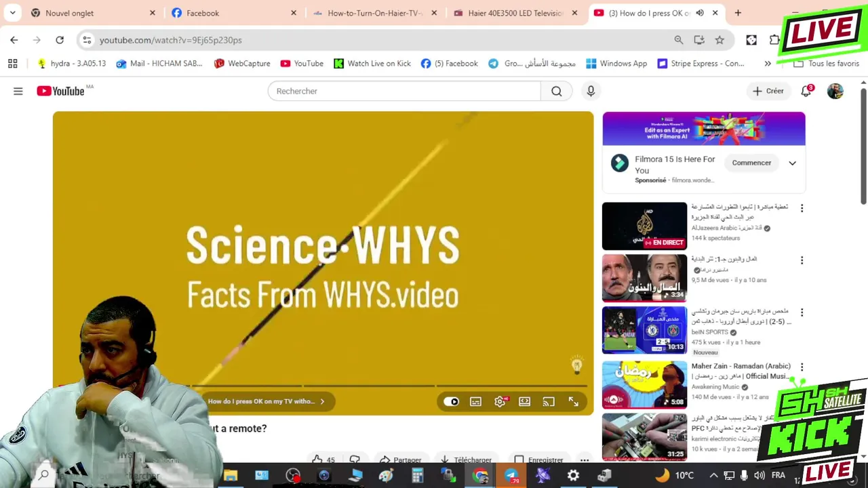
Task: Like the video with 45 likes
Action: (x=324, y=460)
